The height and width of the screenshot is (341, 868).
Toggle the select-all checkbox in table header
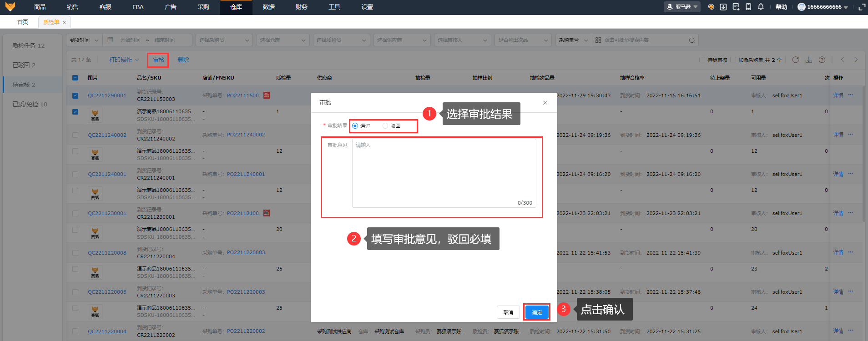(x=75, y=78)
